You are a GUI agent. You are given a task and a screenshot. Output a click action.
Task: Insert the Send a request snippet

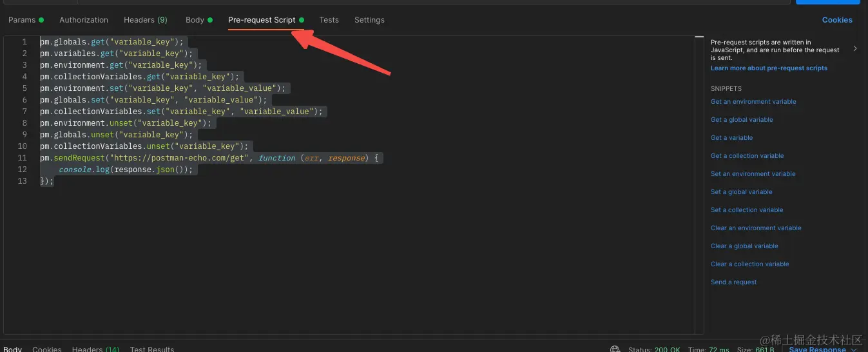click(733, 282)
